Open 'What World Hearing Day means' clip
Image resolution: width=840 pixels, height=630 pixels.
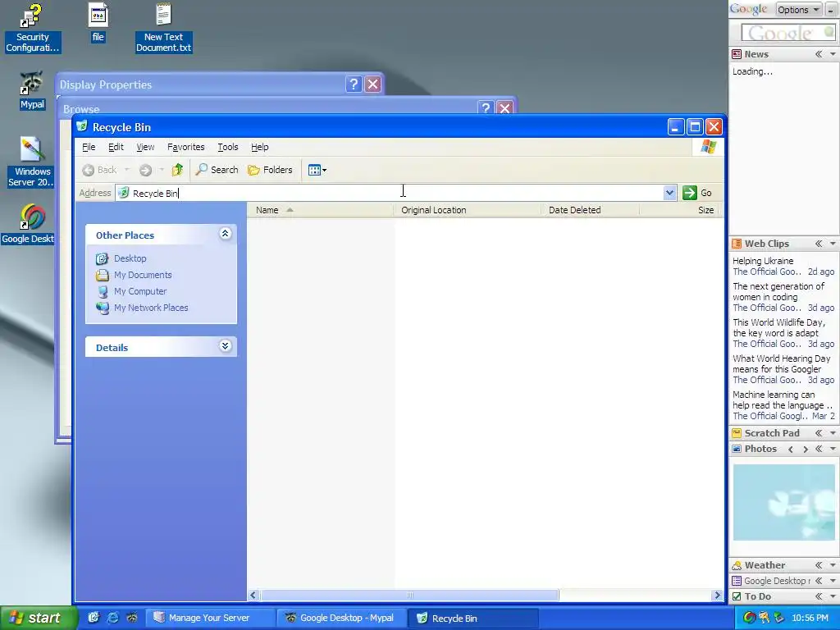point(781,363)
